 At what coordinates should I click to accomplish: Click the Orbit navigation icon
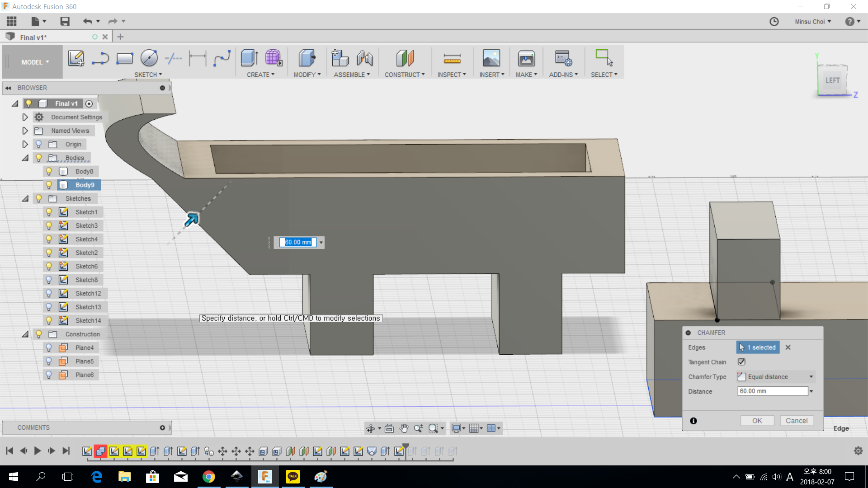point(371,428)
